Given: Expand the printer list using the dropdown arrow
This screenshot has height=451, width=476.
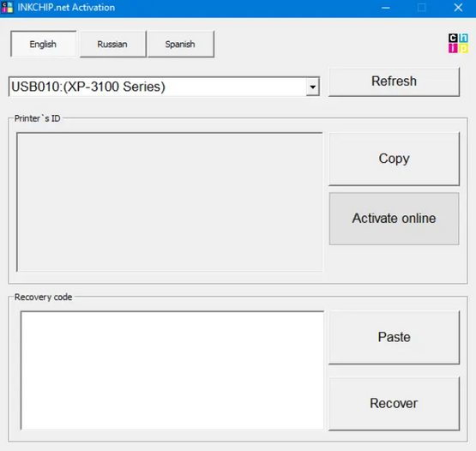Looking at the screenshot, I should click(313, 87).
